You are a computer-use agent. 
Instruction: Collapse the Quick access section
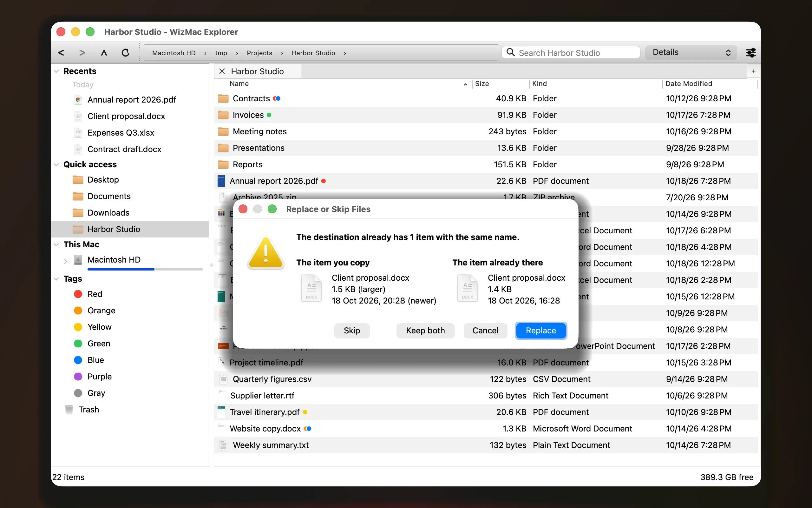click(56, 165)
